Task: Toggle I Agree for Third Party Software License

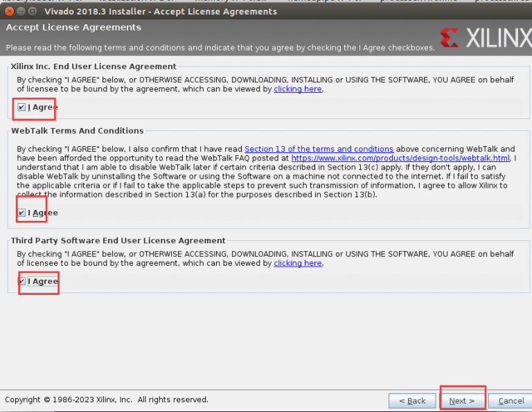Action: point(22,281)
